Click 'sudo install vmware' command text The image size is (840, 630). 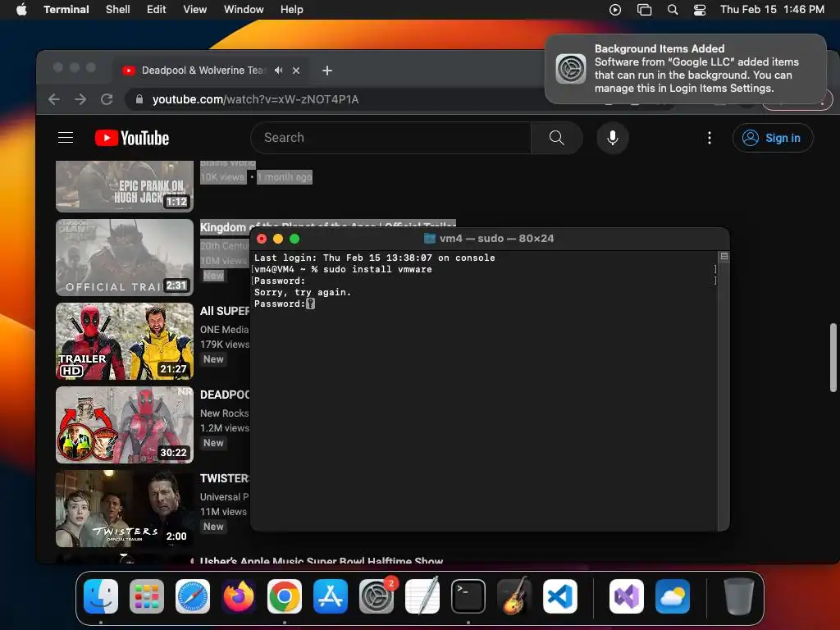point(377,269)
